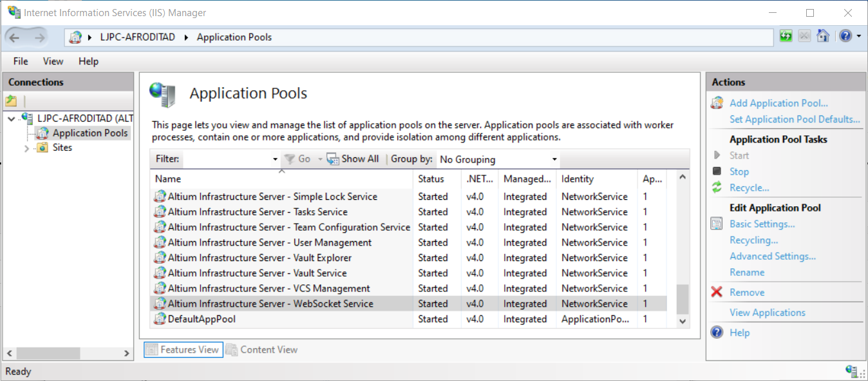Switch to Content View tab
The height and width of the screenshot is (381, 868).
tap(261, 349)
